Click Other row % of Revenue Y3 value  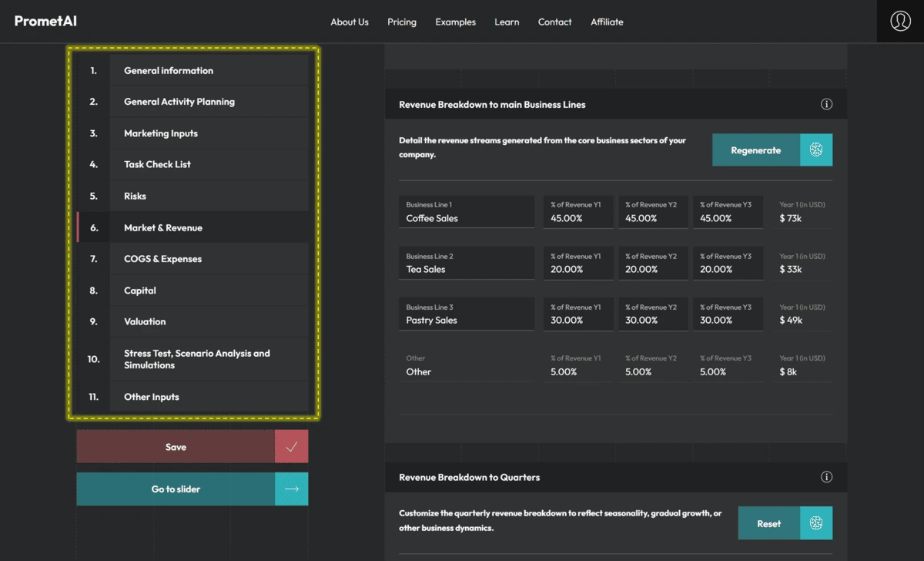[x=728, y=365]
